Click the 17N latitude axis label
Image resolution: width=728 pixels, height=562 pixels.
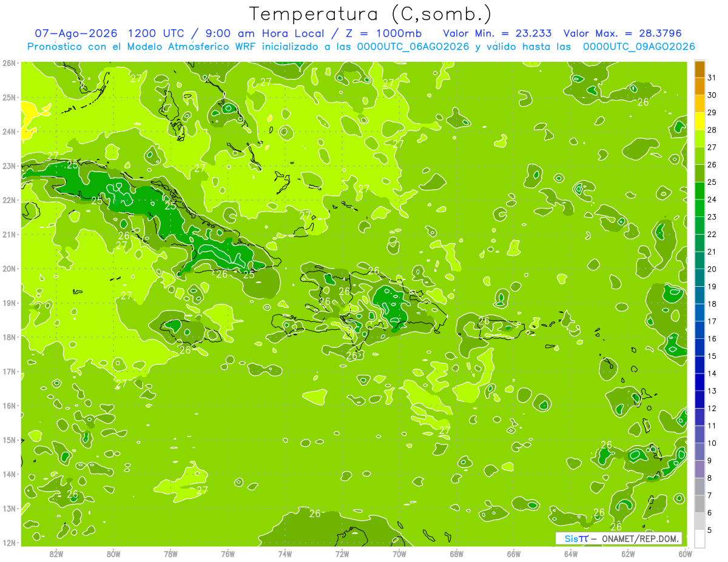tap(9, 371)
